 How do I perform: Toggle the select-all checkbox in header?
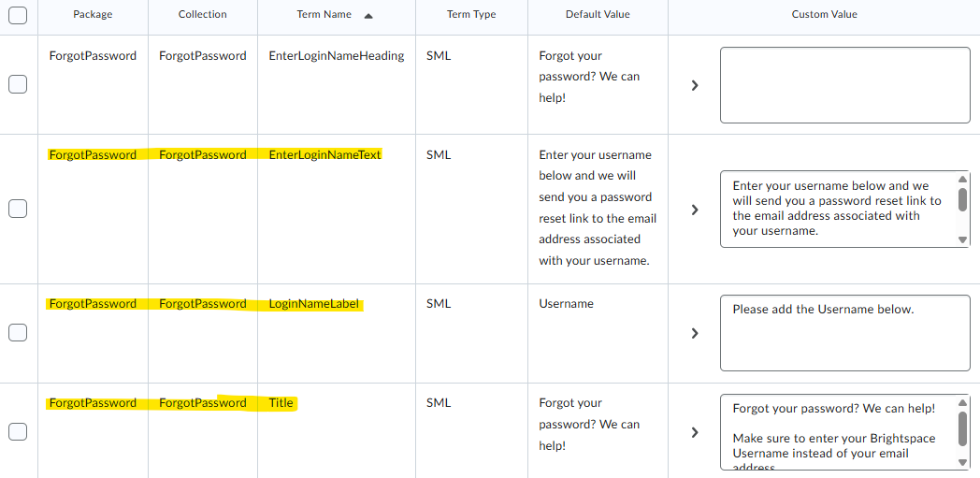(18, 15)
